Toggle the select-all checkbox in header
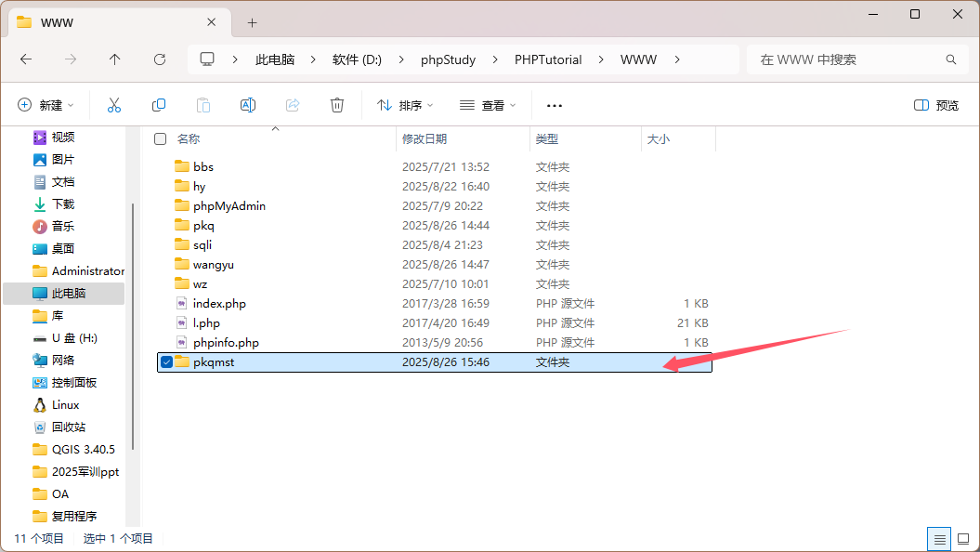Screen dimensions: 980x552 pos(160,139)
